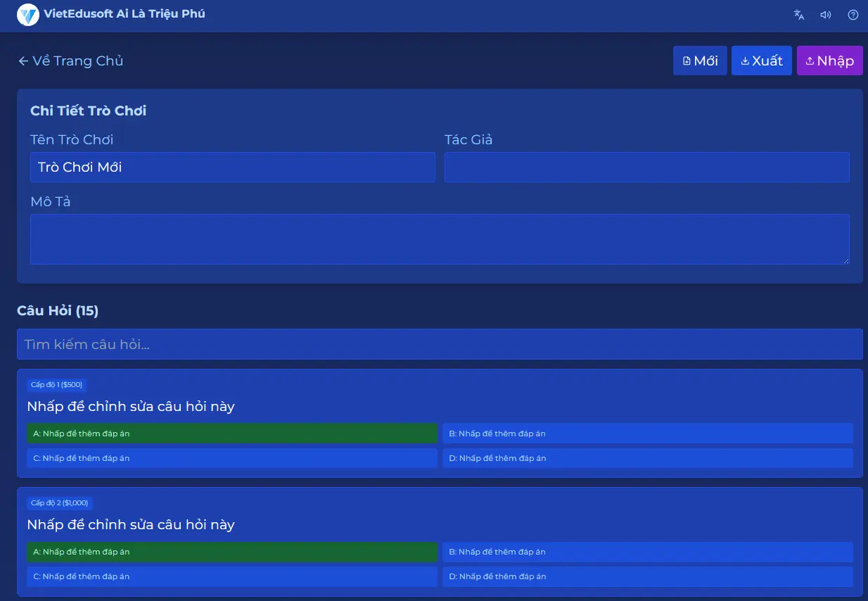Viewport: 868px width, 601px height.
Task: Click the Cấp độ 2 ($1,000) badge
Action: 60,503
